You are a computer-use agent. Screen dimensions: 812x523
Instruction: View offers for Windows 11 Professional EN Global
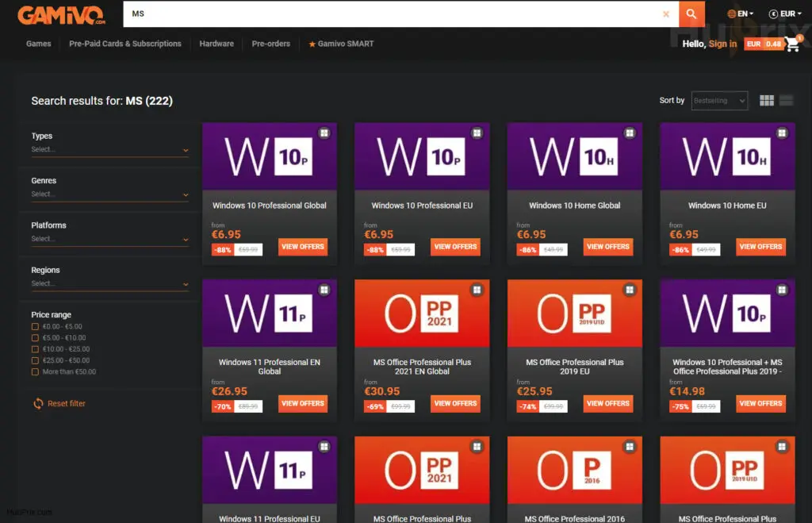303,403
